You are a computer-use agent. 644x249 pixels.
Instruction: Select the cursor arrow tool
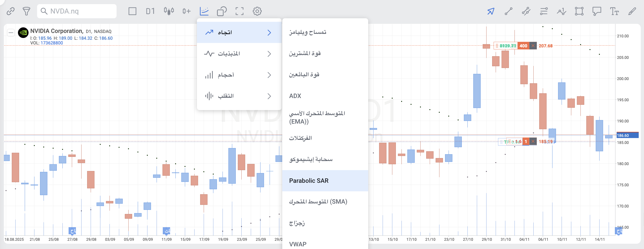click(x=491, y=11)
